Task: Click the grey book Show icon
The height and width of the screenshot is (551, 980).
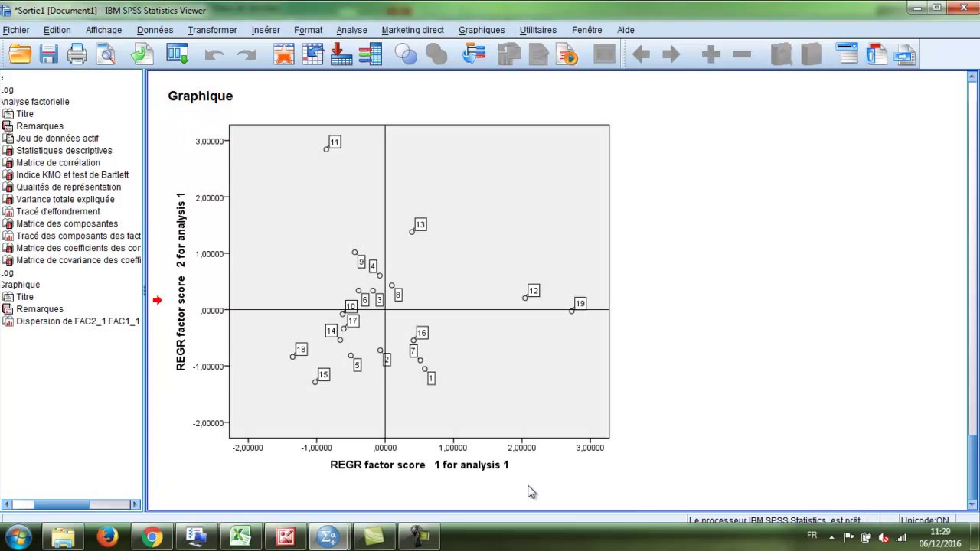Action: click(x=781, y=54)
